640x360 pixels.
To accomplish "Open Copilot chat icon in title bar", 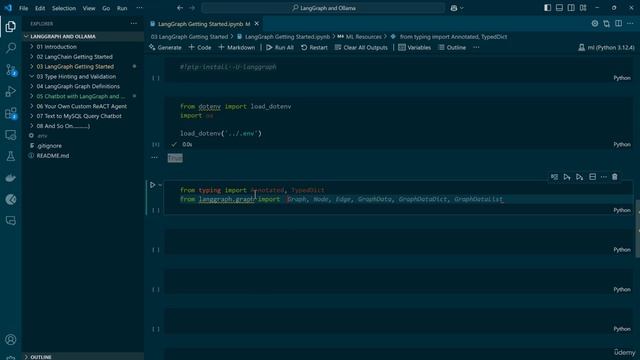I will (454, 8).
